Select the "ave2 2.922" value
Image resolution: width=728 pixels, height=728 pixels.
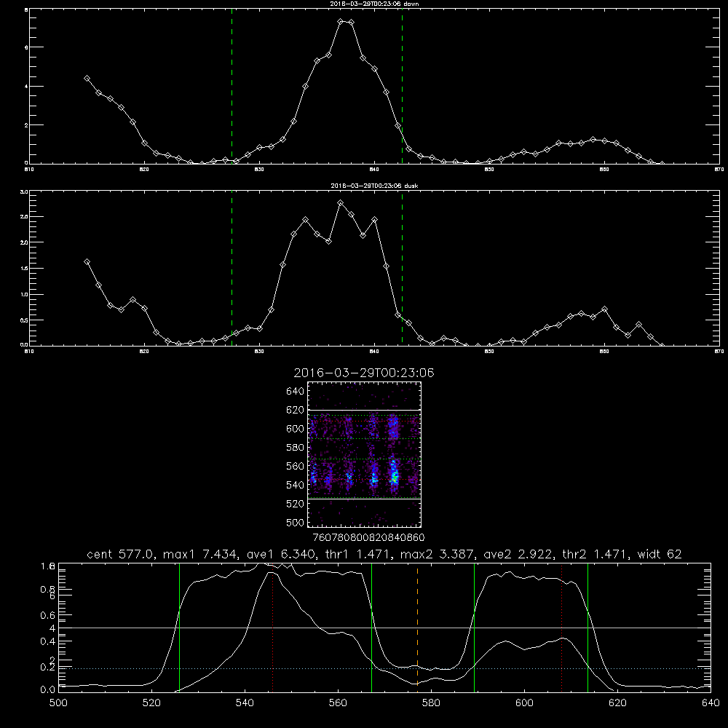coord(517,554)
